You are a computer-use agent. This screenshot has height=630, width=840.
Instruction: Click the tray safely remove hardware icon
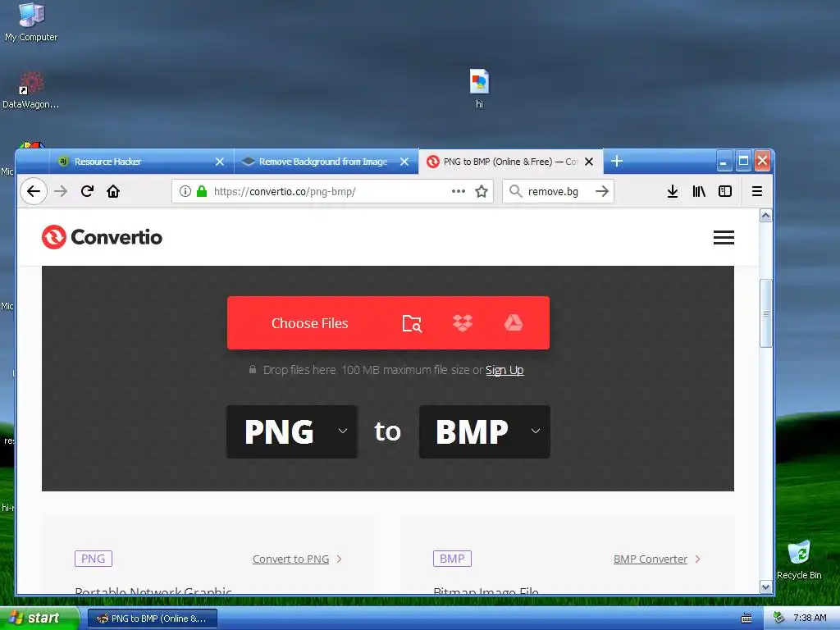coord(778,619)
